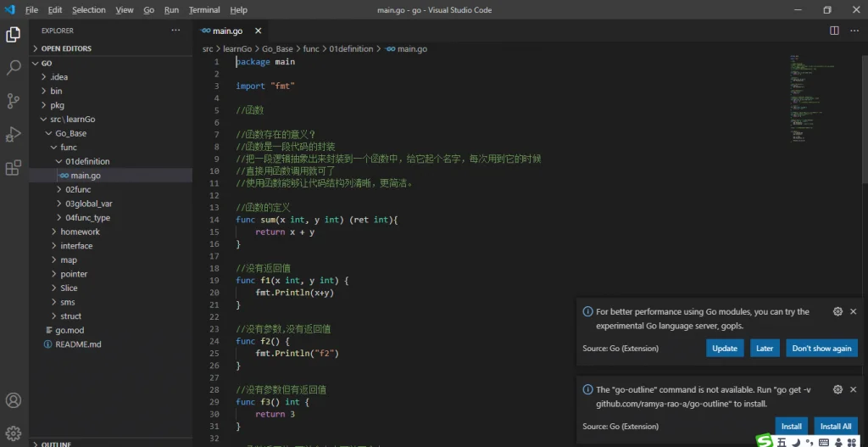Screen dimensions: 868x447
Task: Open the Terminal menu
Action: [204, 10]
